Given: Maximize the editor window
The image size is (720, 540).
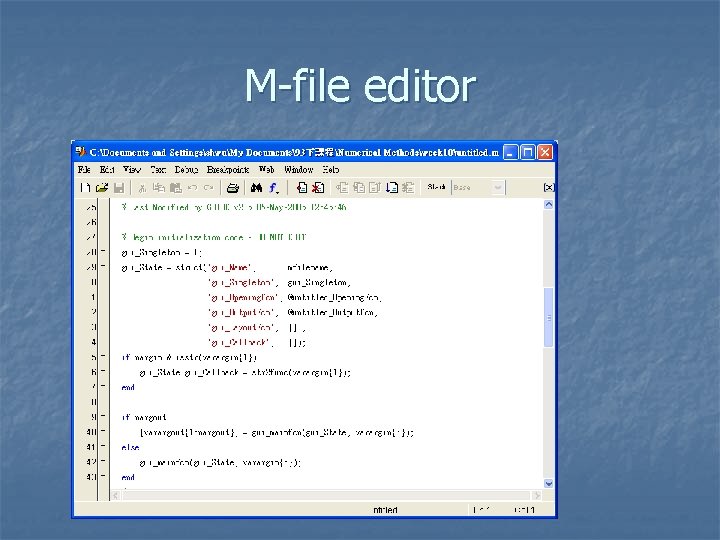Looking at the screenshot, I should click(528, 152).
